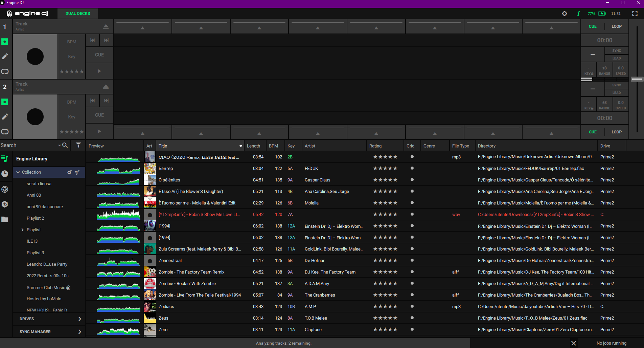Viewport: 644px width, 348px height.
Task: Click the search magnifier icon
Action: (65, 145)
